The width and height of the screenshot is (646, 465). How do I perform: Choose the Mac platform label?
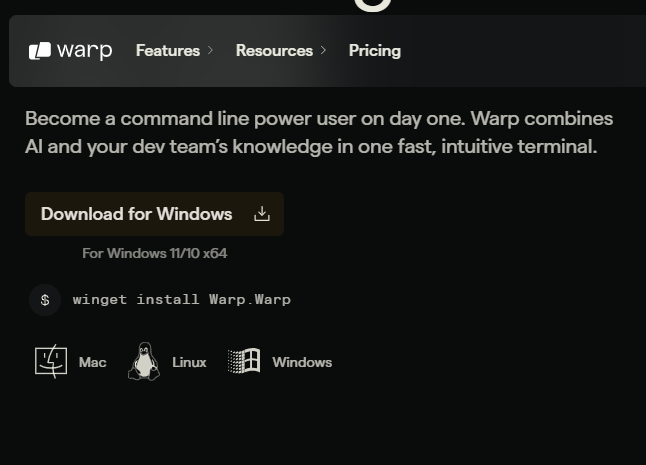[92, 362]
